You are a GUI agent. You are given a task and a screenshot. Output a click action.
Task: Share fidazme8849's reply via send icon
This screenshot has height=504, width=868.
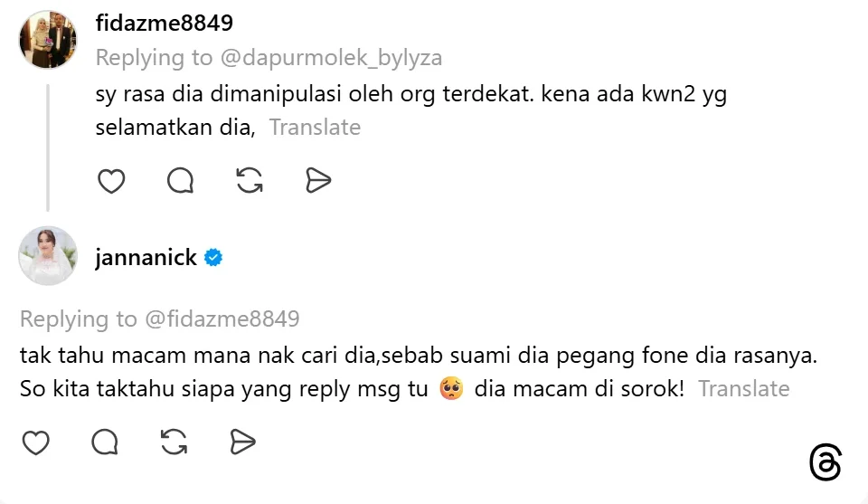(318, 181)
